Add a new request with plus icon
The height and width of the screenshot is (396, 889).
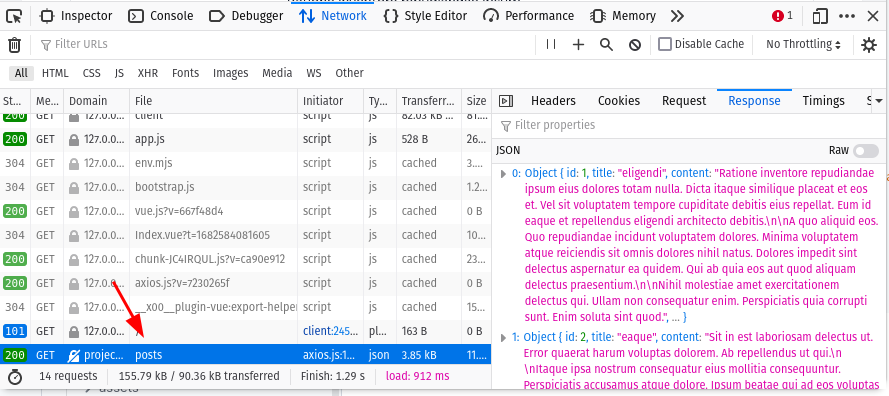[x=578, y=45]
